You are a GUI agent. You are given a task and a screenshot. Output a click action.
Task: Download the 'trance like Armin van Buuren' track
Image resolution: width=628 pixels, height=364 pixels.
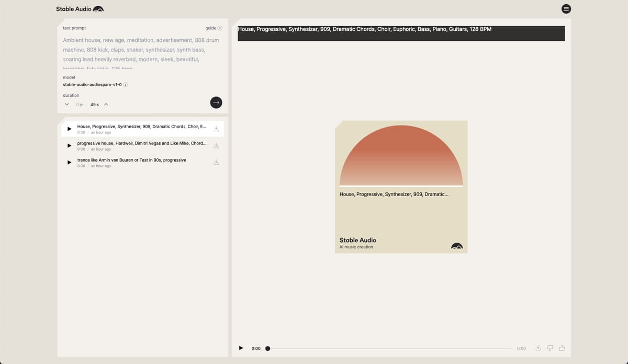pos(216,162)
